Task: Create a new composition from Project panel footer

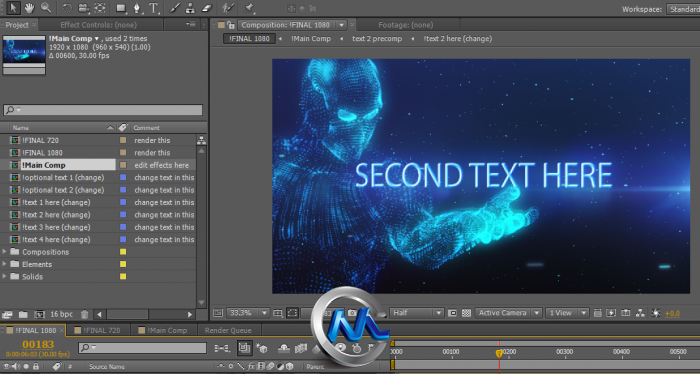Action: pos(40,314)
